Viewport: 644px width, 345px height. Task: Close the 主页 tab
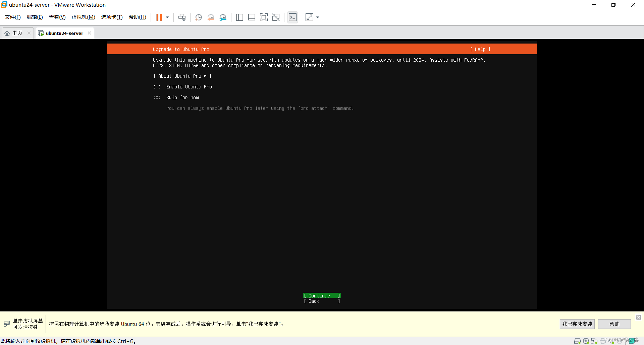pyautogui.click(x=29, y=33)
